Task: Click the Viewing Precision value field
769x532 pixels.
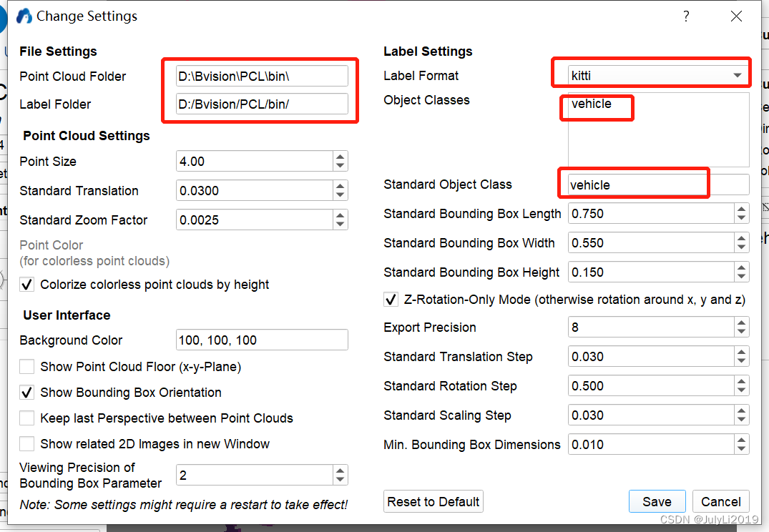Action: (x=255, y=475)
